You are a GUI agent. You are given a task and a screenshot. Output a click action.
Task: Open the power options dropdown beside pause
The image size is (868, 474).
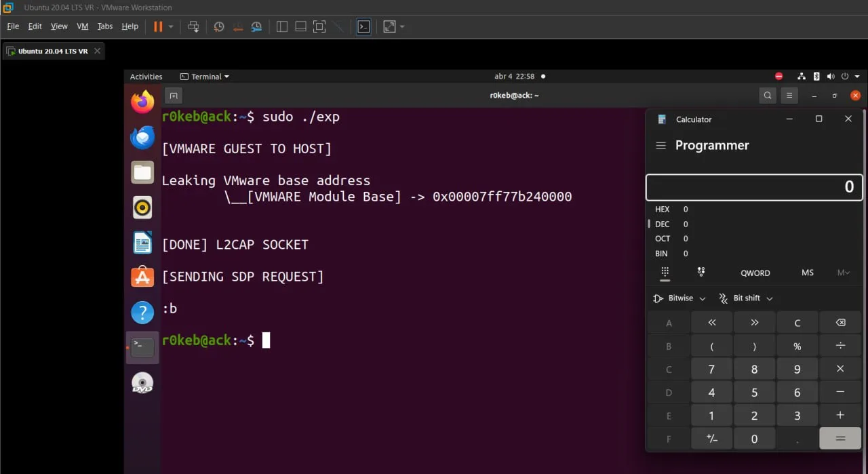(x=171, y=26)
